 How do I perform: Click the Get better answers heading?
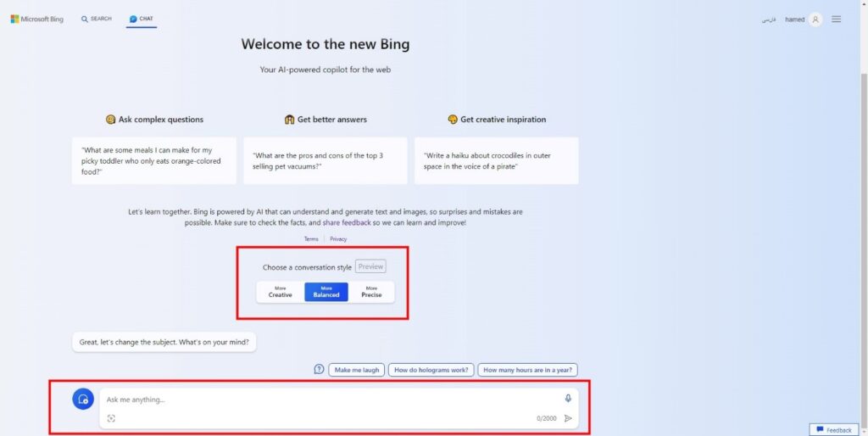pyautogui.click(x=325, y=120)
